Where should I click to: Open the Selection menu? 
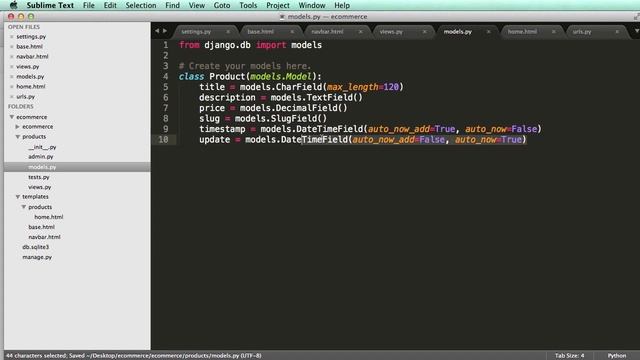click(141, 5)
